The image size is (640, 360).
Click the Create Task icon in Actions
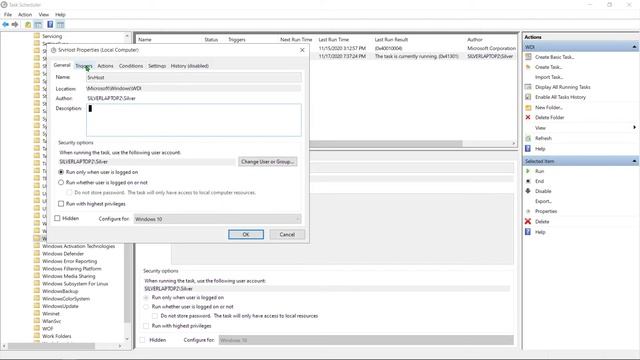coord(528,67)
